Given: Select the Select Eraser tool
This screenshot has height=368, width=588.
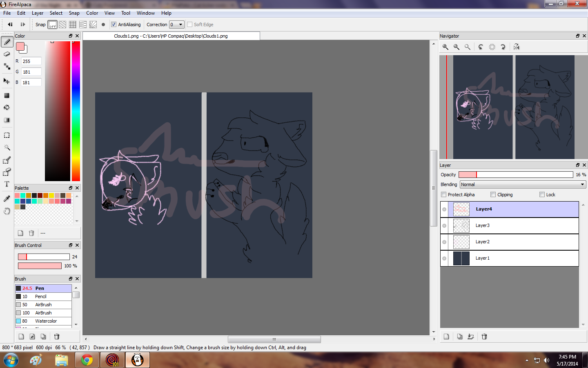Looking at the screenshot, I should pyautogui.click(x=7, y=172).
